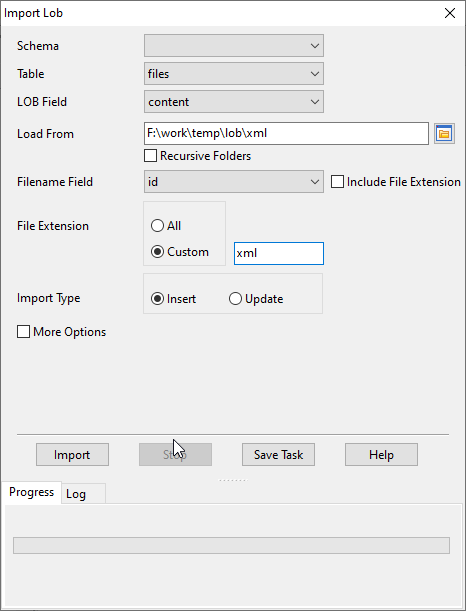Close the Import Lob dialog

[450, 13]
